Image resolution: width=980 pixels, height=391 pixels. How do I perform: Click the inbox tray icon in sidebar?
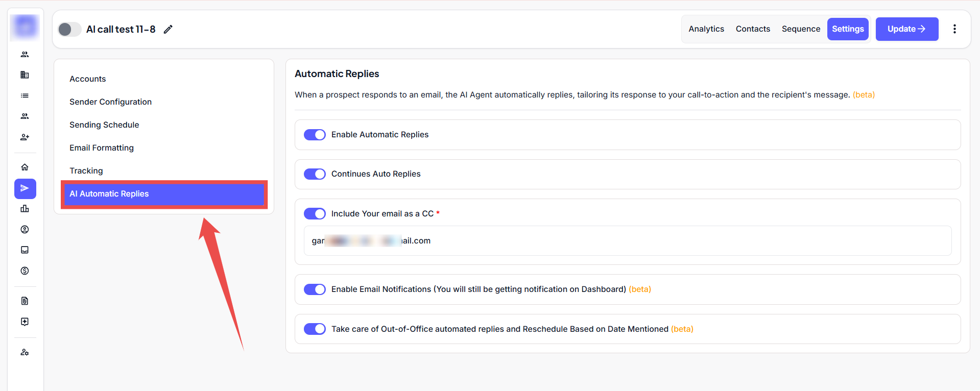25,250
